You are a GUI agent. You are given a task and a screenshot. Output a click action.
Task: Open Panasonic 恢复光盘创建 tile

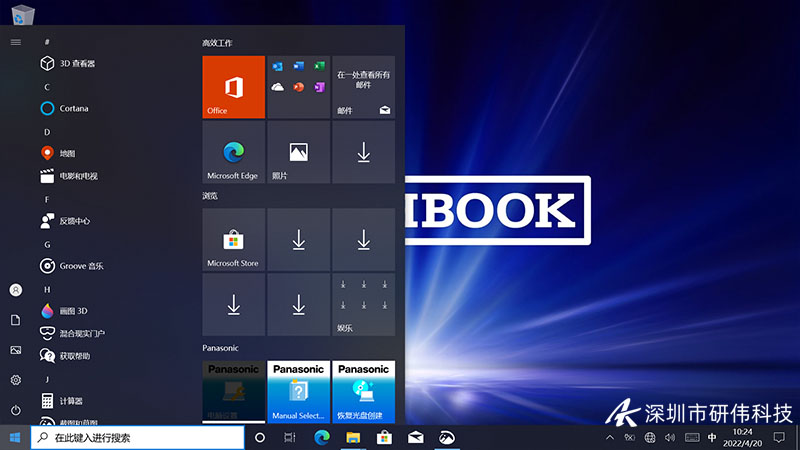[364, 391]
